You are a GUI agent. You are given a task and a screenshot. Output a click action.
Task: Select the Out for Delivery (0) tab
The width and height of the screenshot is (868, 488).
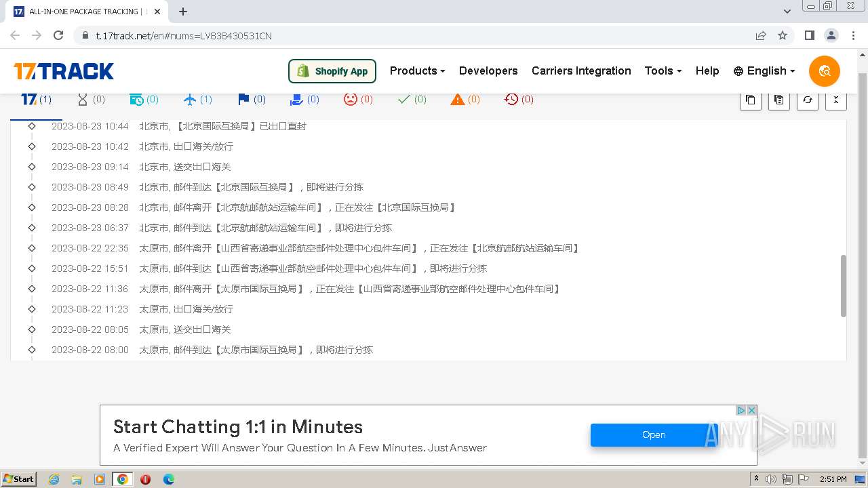[304, 99]
